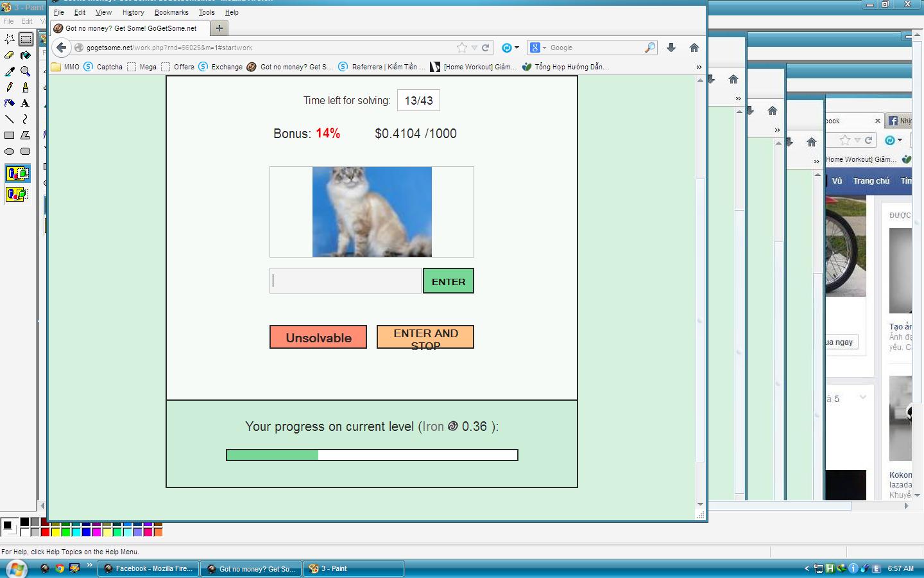Open Google search engine dropdown
Screen dimensions: 924x578
click(x=544, y=48)
